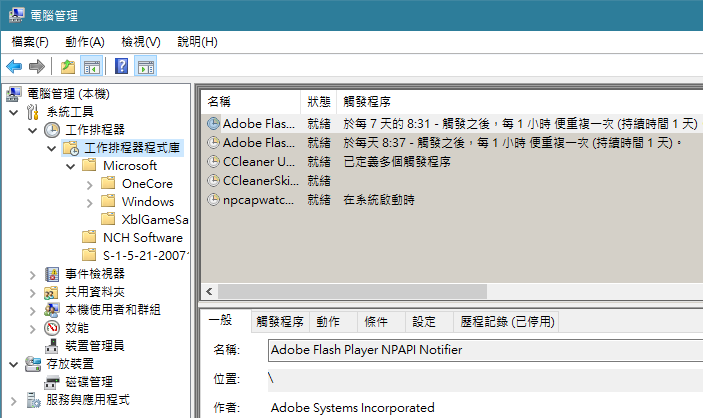Screen dimensions: 703x418
Task: Expand the OneCore folder node
Action: [89, 184]
